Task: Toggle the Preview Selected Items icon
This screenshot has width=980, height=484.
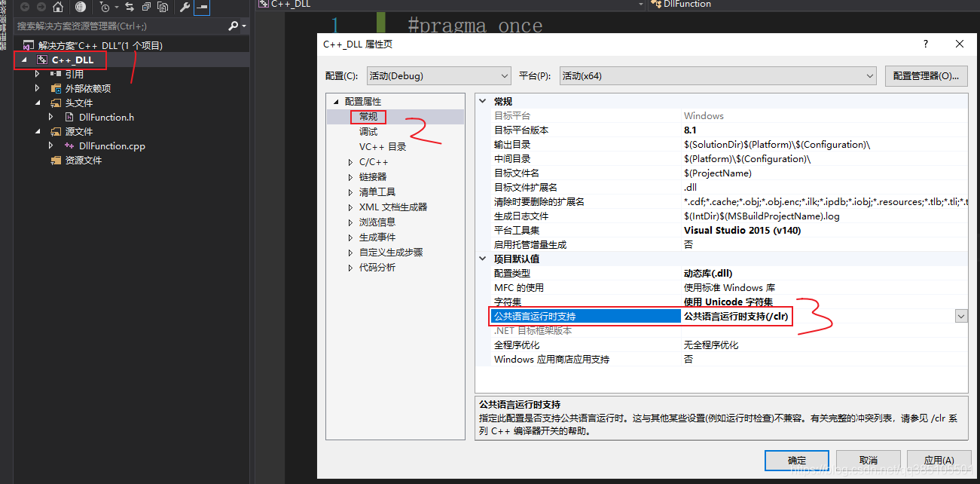Action: (x=202, y=7)
